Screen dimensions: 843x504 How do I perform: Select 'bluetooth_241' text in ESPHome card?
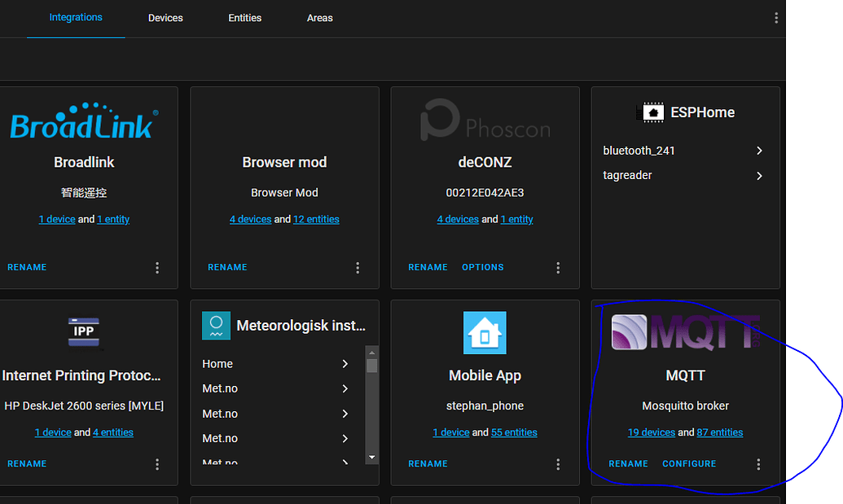pyautogui.click(x=639, y=151)
